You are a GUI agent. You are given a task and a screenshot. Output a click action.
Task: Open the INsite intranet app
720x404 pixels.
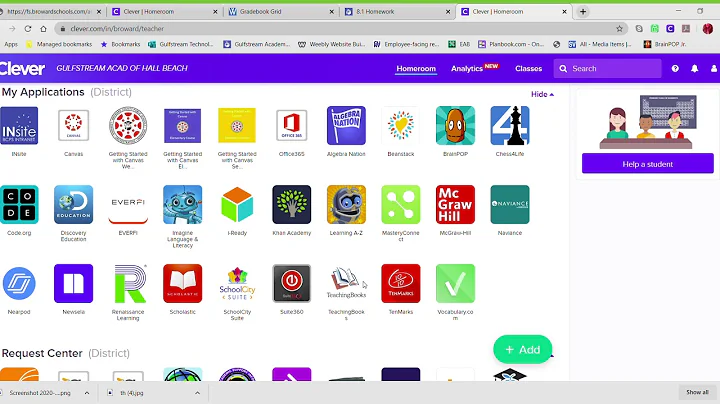19,125
